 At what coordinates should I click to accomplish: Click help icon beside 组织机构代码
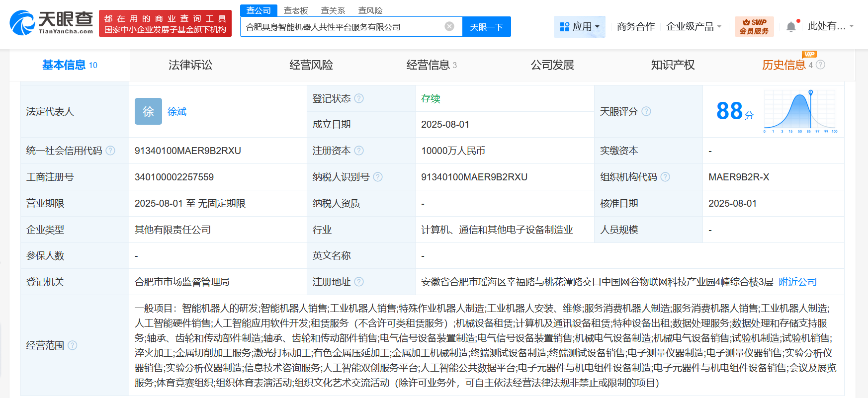(665, 177)
